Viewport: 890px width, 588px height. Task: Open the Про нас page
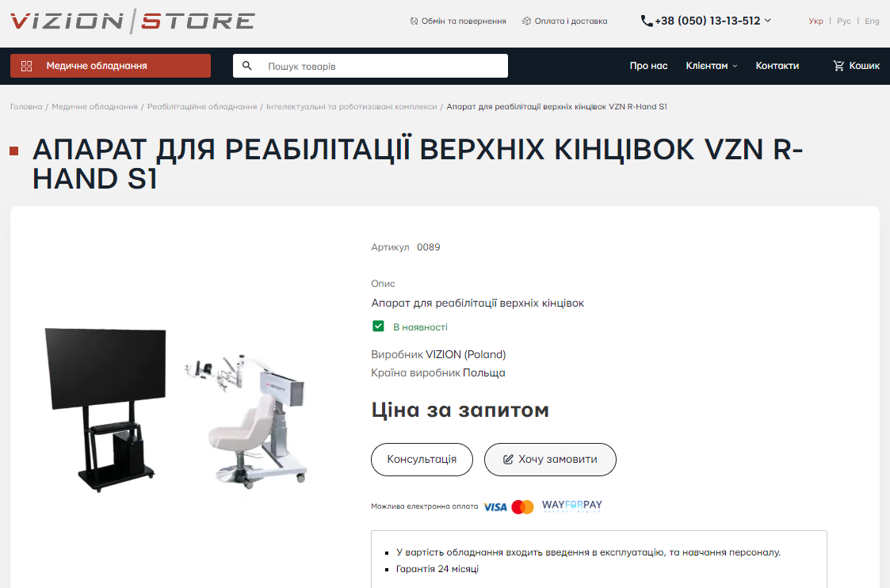pyautogui.click(x=648, y=66)
